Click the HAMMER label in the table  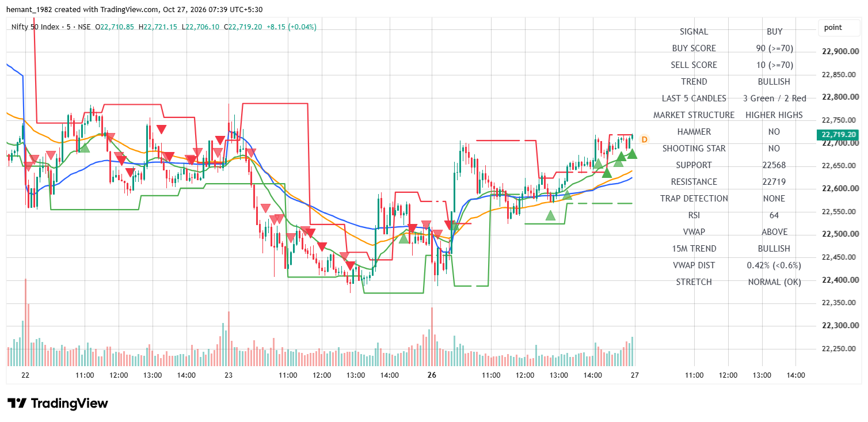point(694,132)
